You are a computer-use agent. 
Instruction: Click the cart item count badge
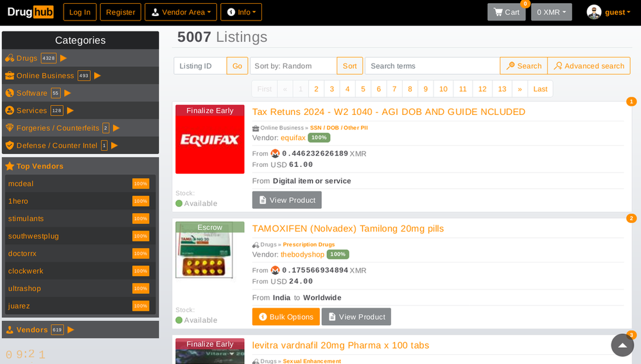point(525,4)
